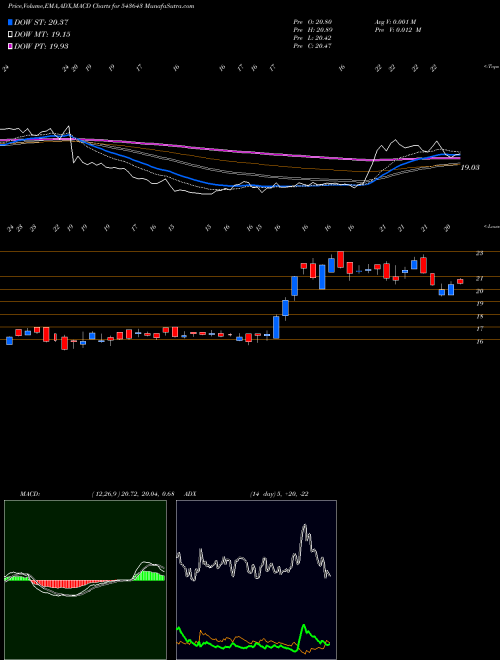Screen dimensions: 500x660
Task: Click the last red candlestick on the right
Action: 460,281
